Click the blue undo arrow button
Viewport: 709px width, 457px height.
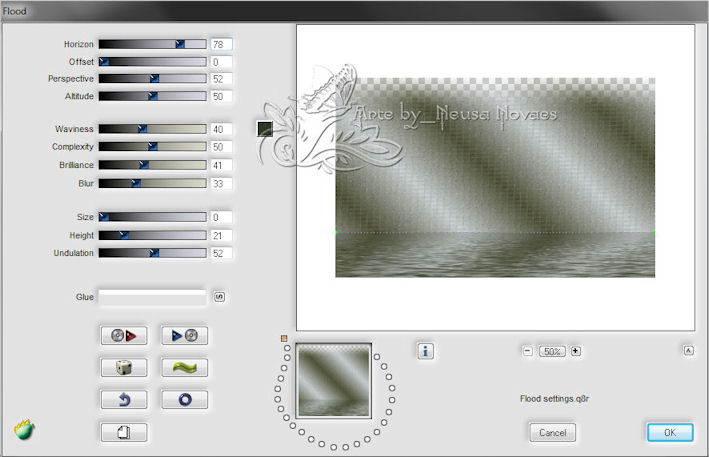pos(124,400)
